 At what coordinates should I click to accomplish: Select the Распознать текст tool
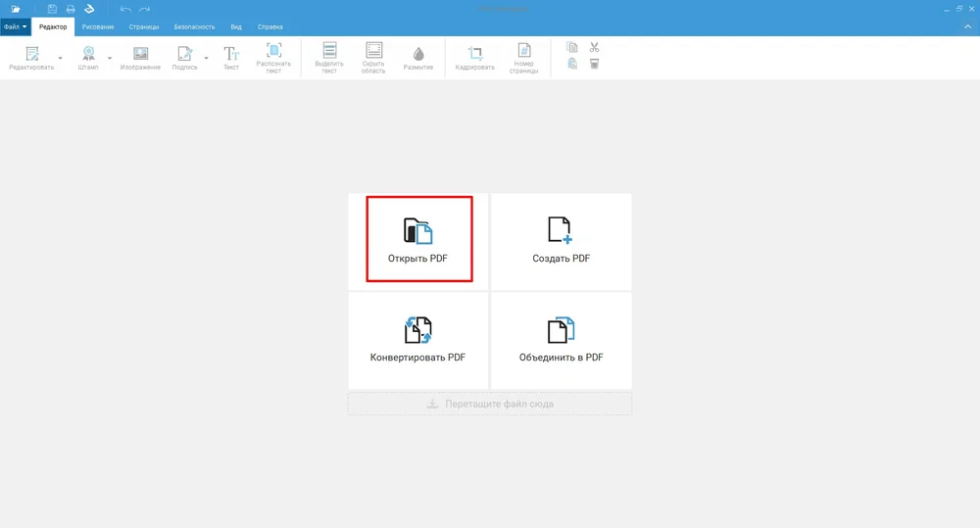tap(273, 58)
